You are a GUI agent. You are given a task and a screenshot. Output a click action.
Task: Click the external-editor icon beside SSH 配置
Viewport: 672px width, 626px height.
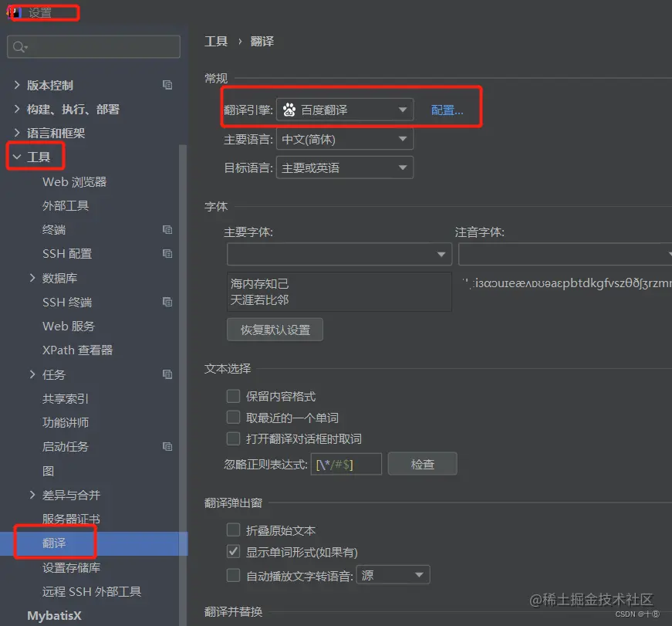click(167, 253)
